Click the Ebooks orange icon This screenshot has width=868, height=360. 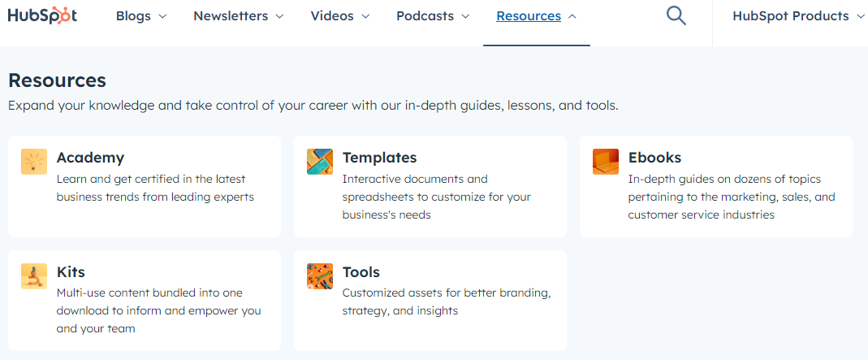coord(605,161)
